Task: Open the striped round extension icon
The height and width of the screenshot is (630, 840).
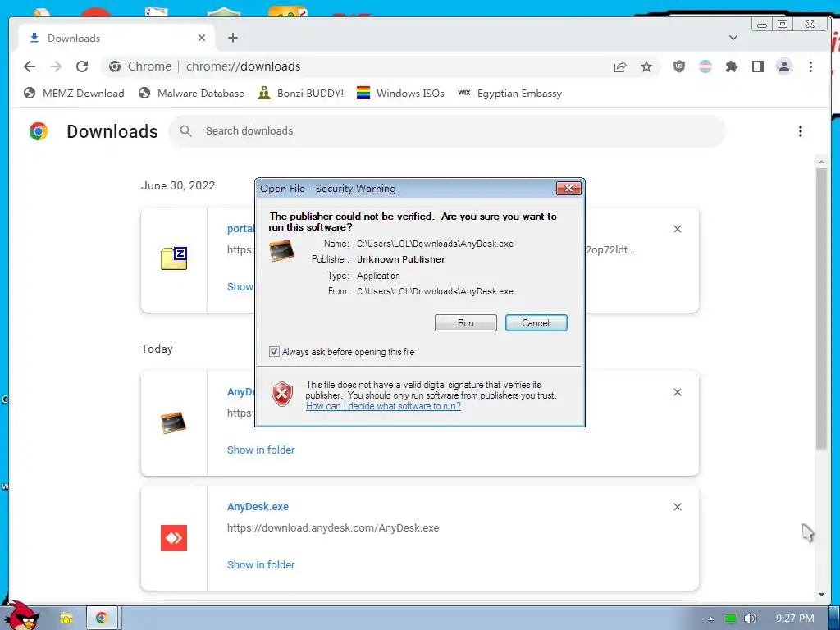Action: tap(705, 66)
